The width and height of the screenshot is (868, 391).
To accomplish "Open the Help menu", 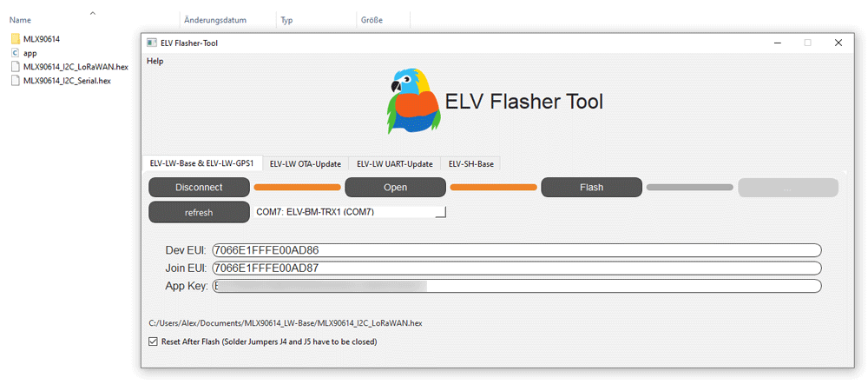I will [x=155, y=62].
